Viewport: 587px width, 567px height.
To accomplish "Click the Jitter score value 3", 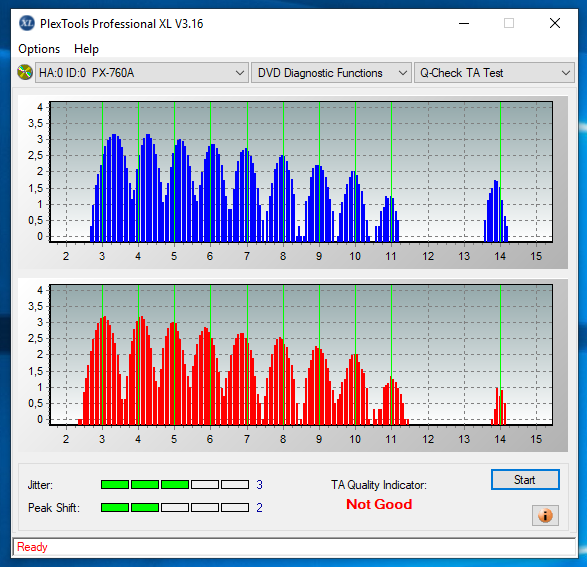I will (x=259, y=485).
